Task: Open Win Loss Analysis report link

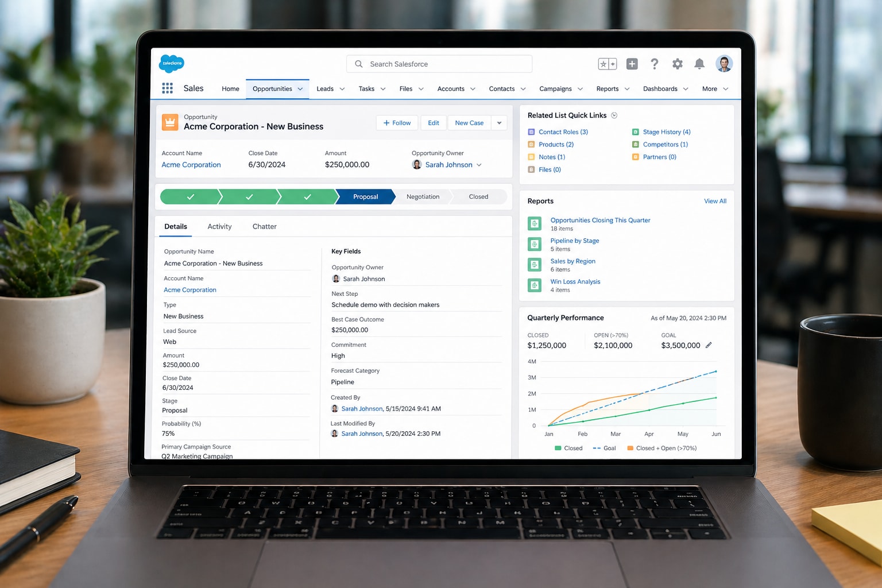Action: (575, 281)
